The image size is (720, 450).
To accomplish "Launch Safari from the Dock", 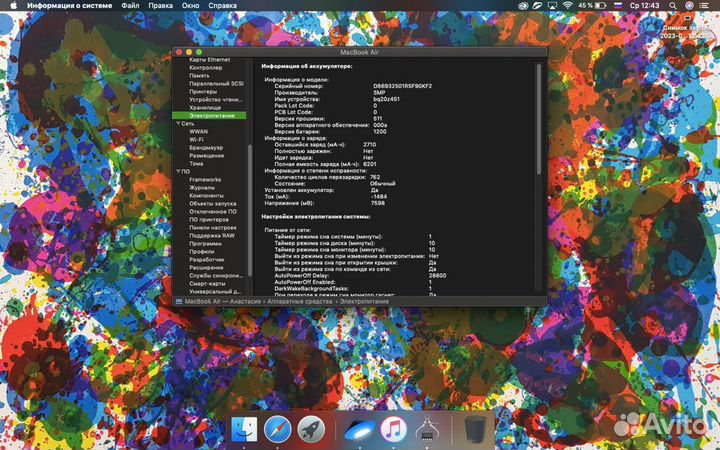I will 277,430.
